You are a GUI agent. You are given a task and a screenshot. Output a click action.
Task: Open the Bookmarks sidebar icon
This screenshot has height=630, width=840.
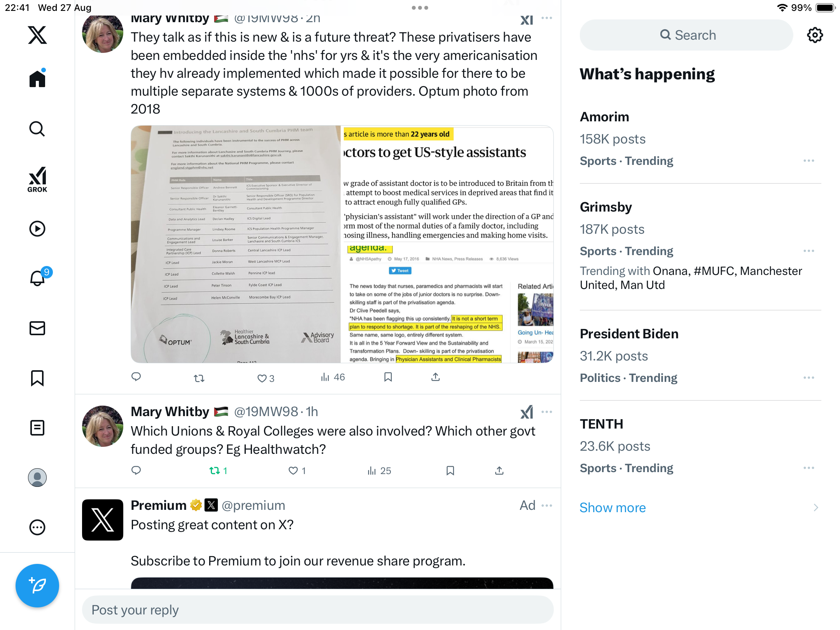(x=37, y=378)
